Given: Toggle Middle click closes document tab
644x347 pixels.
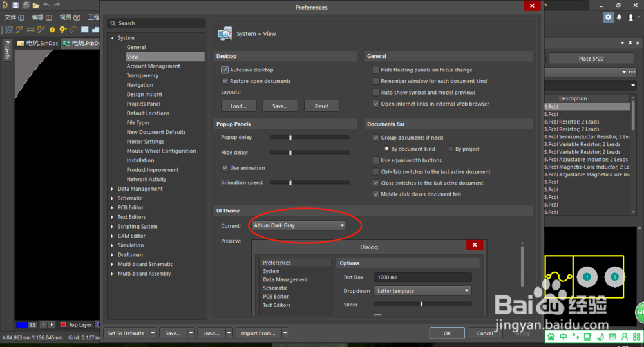Looking at the screenshot, I should click(x=375, y=194).
